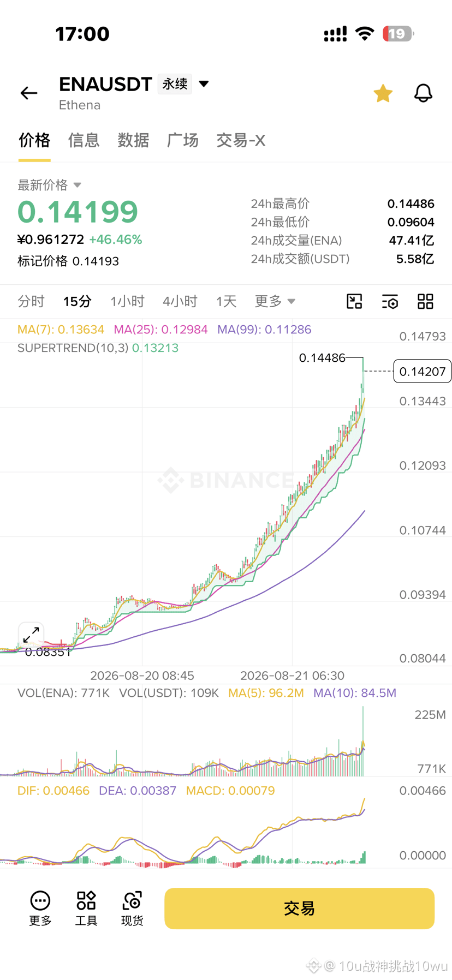Tap the 24h最高价 value 0.14486

click(411, 204)
